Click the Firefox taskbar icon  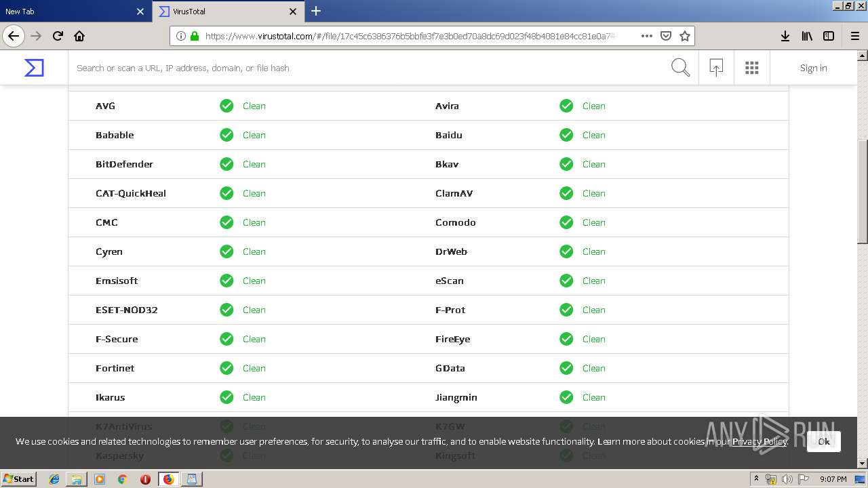click(168, 479)
